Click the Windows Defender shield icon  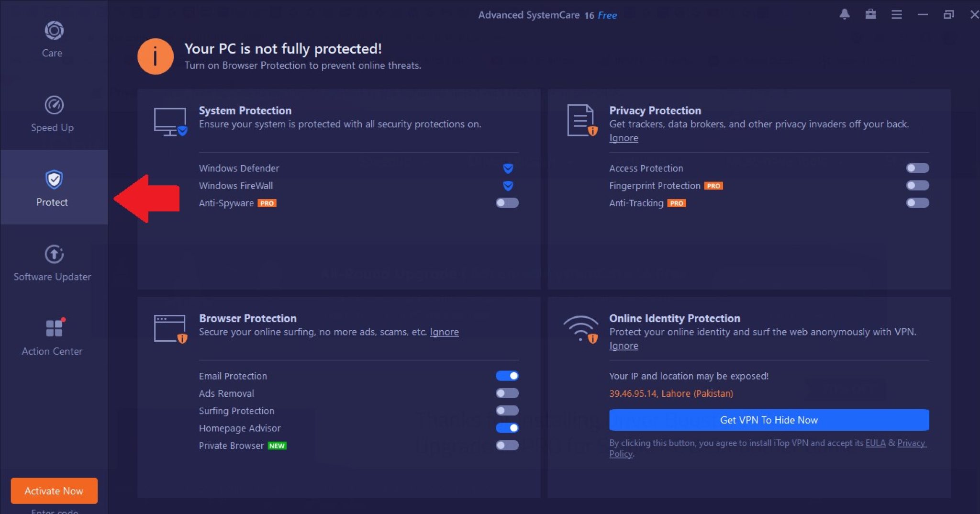508,168
